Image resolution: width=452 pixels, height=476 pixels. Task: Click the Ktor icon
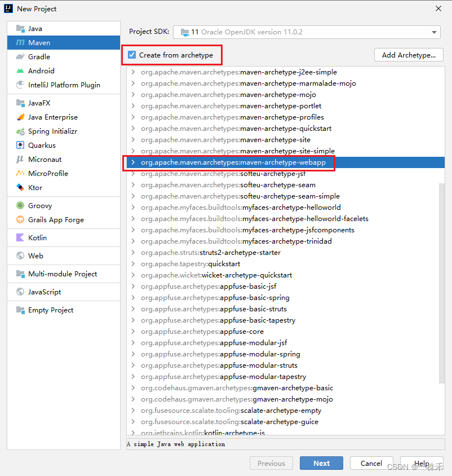pos(20,187)
